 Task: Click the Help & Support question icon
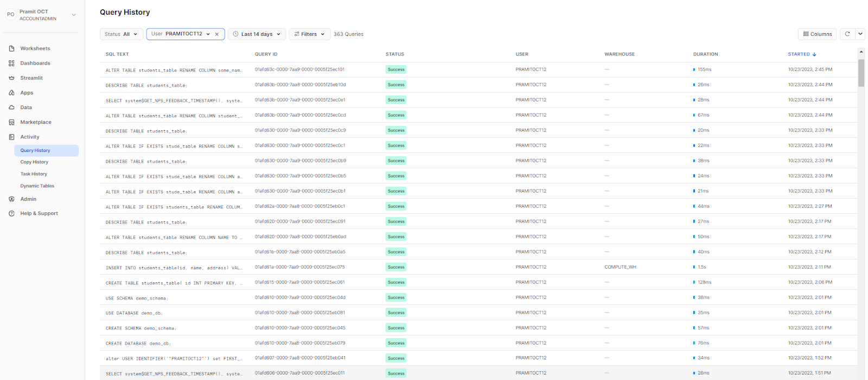[11, 213]
